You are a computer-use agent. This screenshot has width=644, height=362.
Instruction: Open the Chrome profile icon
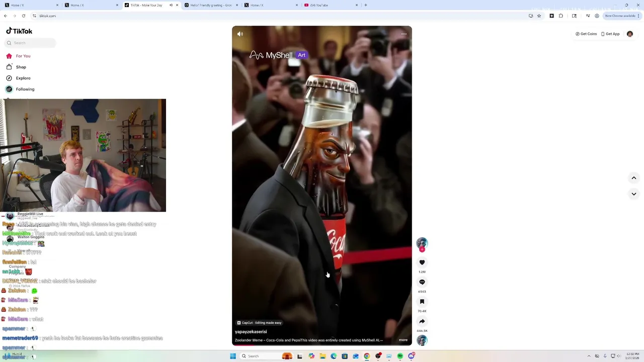597,16
